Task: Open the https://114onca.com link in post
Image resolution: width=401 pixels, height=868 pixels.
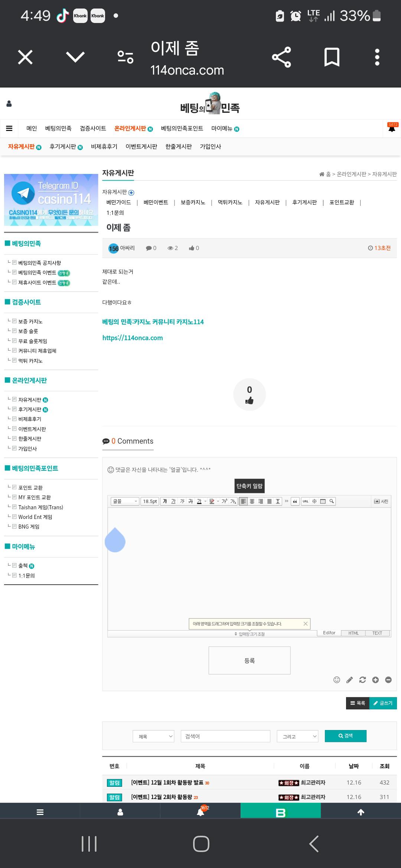Action: pyautogui.click(x=133, y=338)
